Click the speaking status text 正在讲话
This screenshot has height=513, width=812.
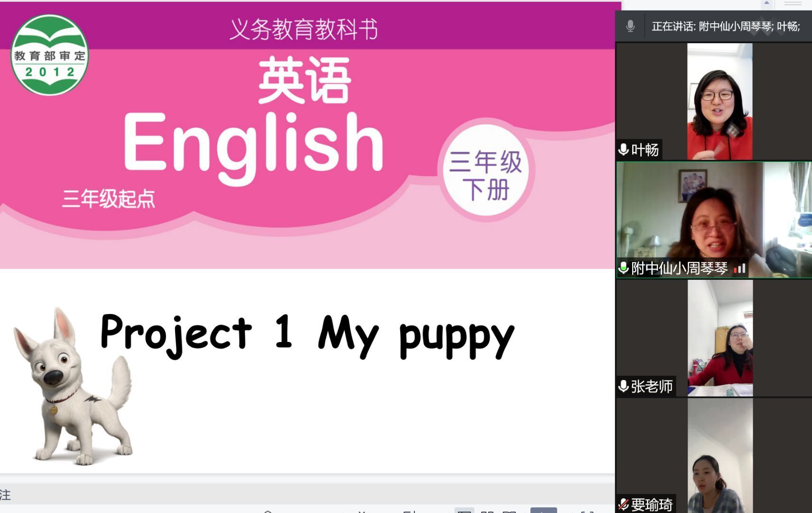[673, 26]
